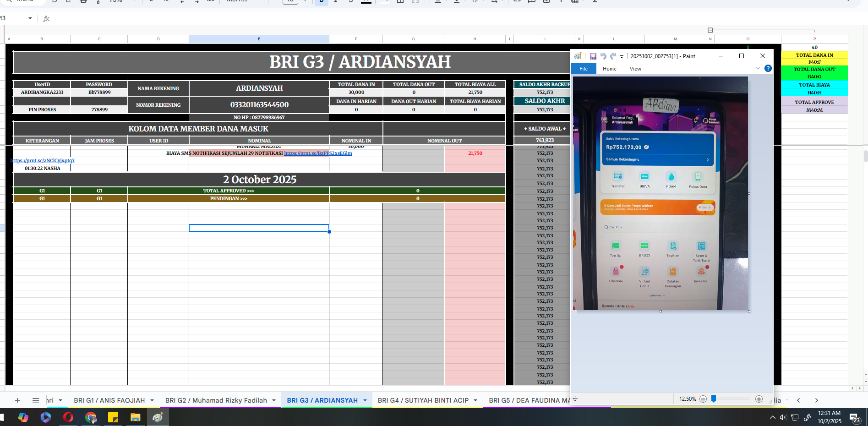The image size is (868, 426).
Task: Click the 2 October 2025 date row
Action: coord(259,180)
